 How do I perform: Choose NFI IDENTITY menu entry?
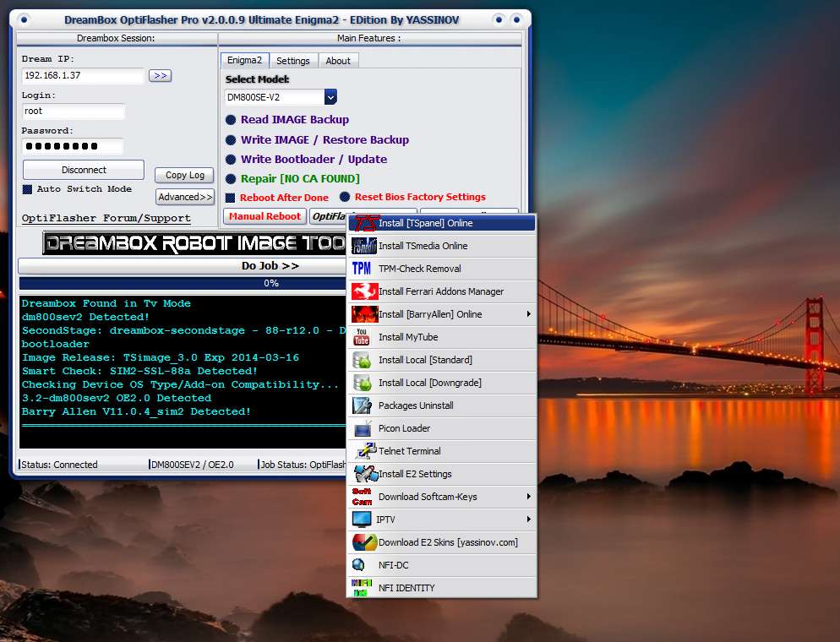pos(442,587)
